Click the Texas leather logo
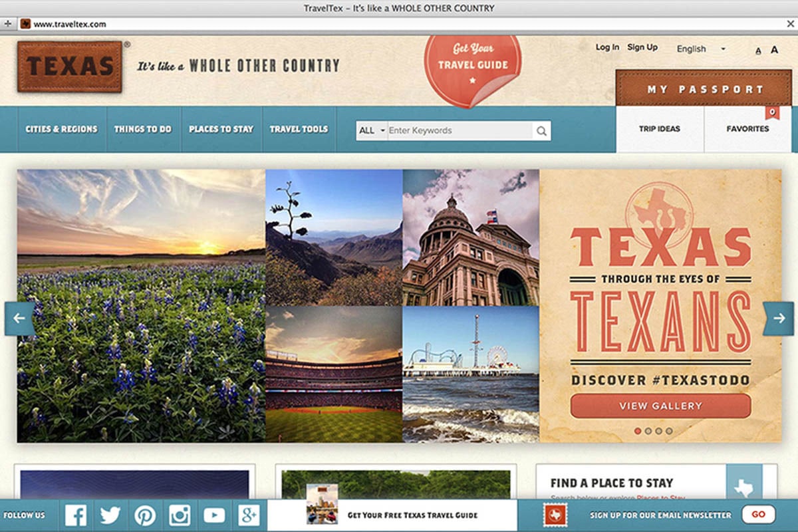 70,66
